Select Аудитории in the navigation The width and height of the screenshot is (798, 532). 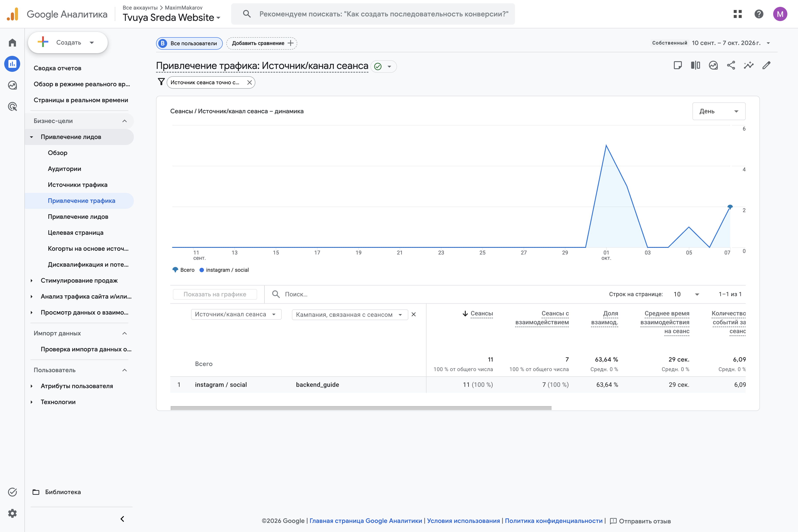65,169
